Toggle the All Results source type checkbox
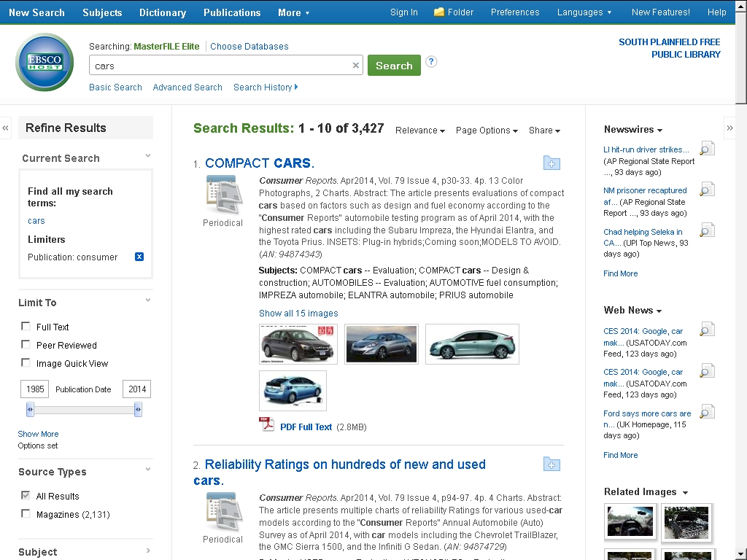Screen dimensions: 747x560 (26, 495)
